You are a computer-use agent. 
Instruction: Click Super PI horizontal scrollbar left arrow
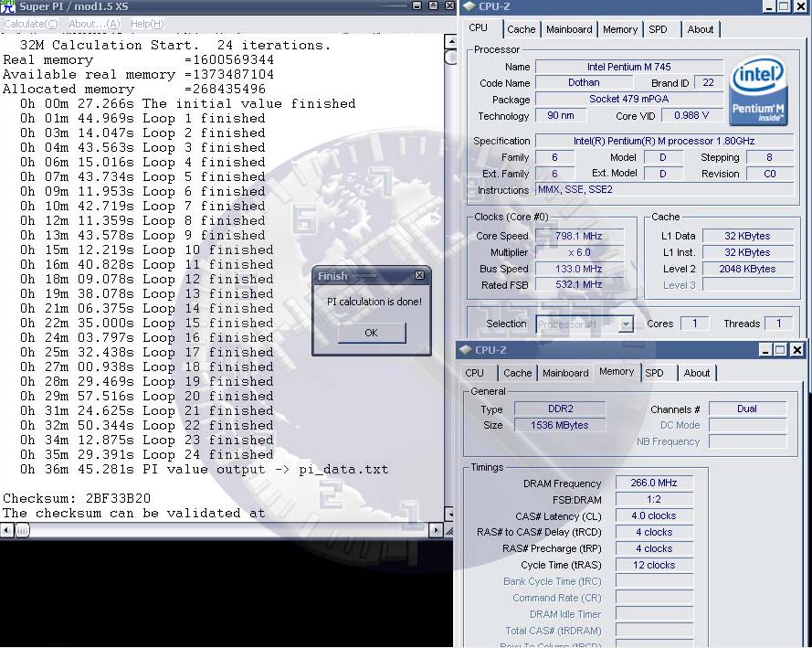click(x=6, y=530)
